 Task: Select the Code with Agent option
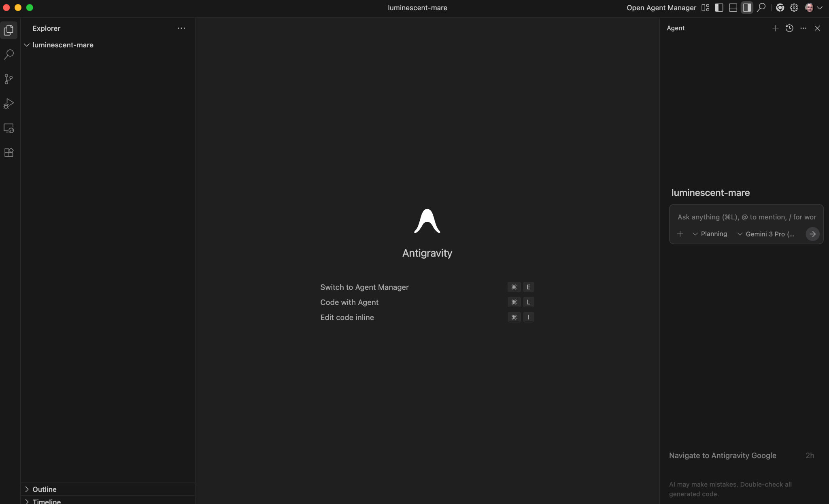coord(349,302)
